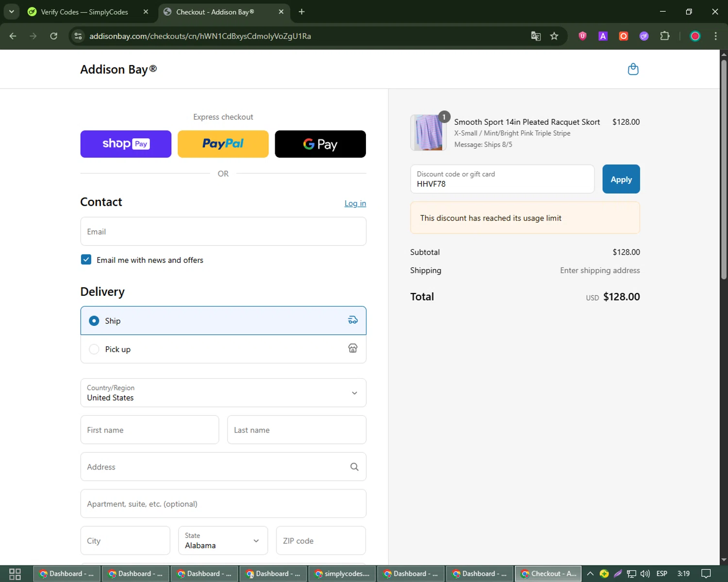This screenshot has width=728, height=582.
Task: Click the Email input field
Action: (223, 231)
